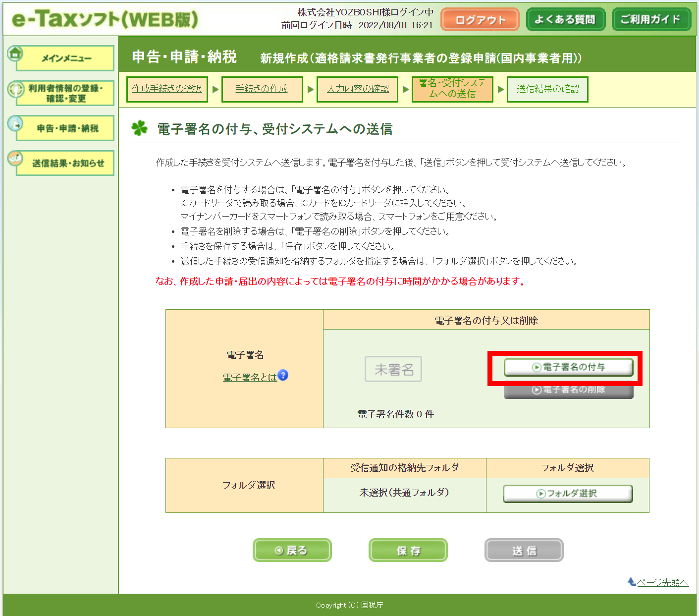This screenshot has width=699, height=616.
Task: Click 株式会社YOZBOSHI様ログイン中 text
Action: pos(366,12)
